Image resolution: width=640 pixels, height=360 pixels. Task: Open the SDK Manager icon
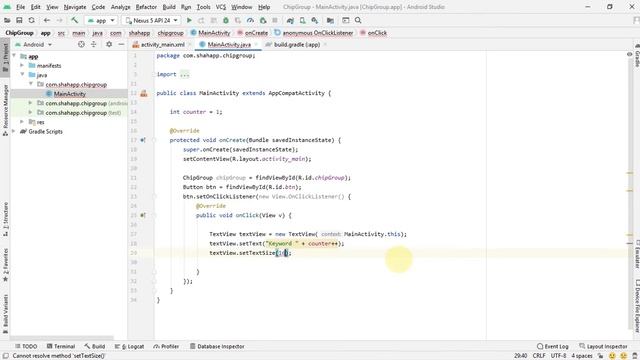point(315,20)
